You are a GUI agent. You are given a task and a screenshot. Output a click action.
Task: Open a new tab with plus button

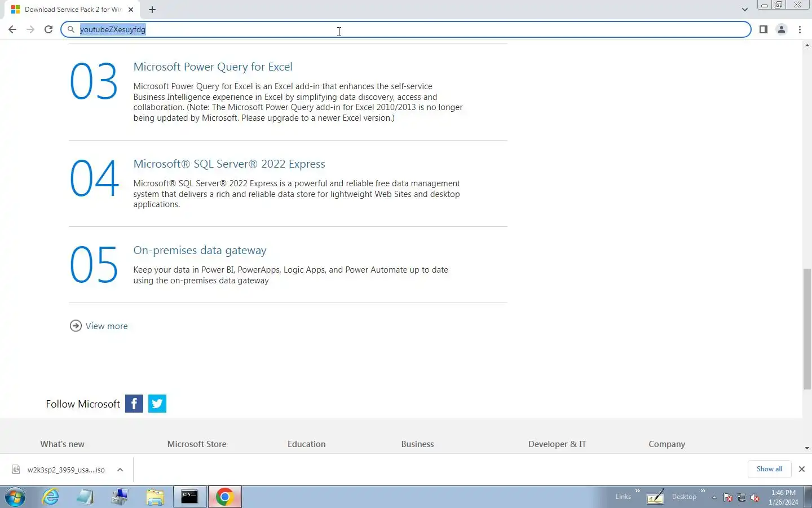(152, 10)
